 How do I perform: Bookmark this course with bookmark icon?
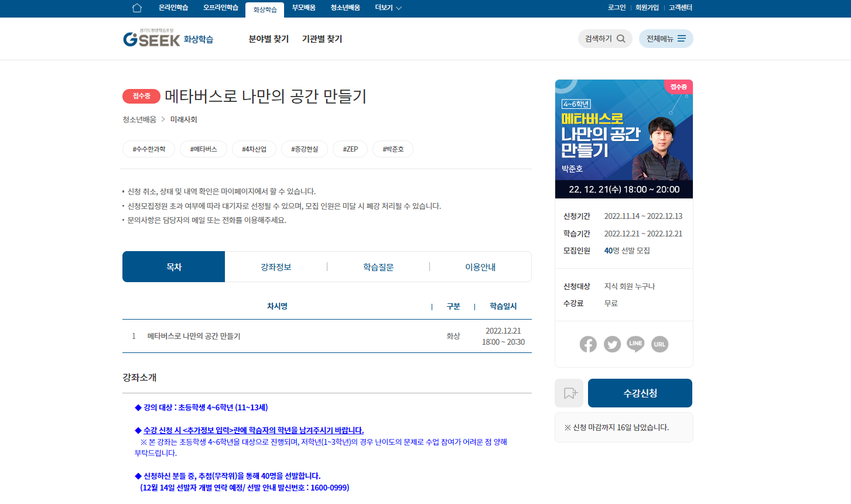[569, 393]
